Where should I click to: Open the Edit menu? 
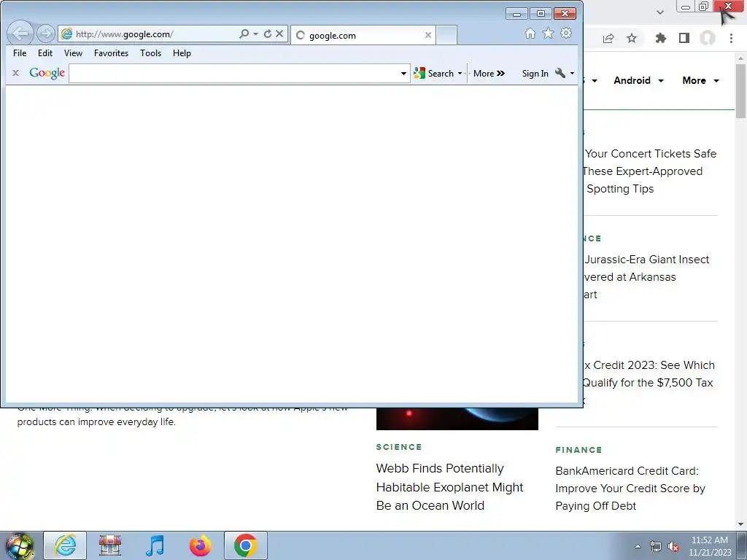45,53
